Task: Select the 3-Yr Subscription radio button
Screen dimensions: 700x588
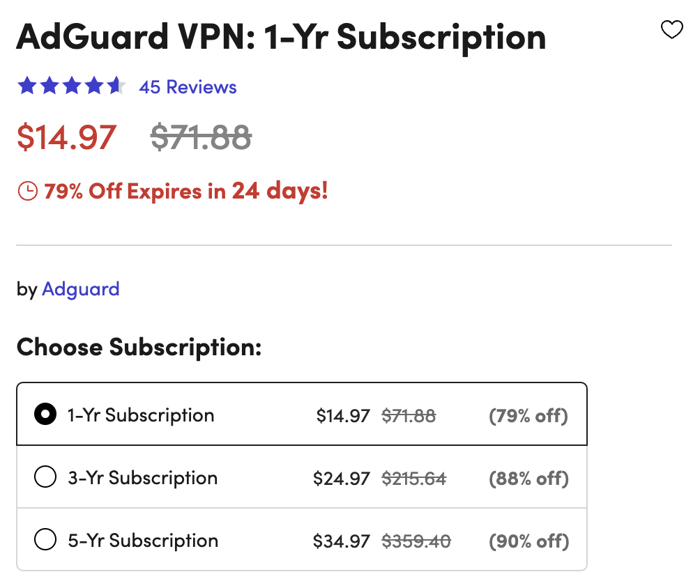Action: (x=45, y=478)
